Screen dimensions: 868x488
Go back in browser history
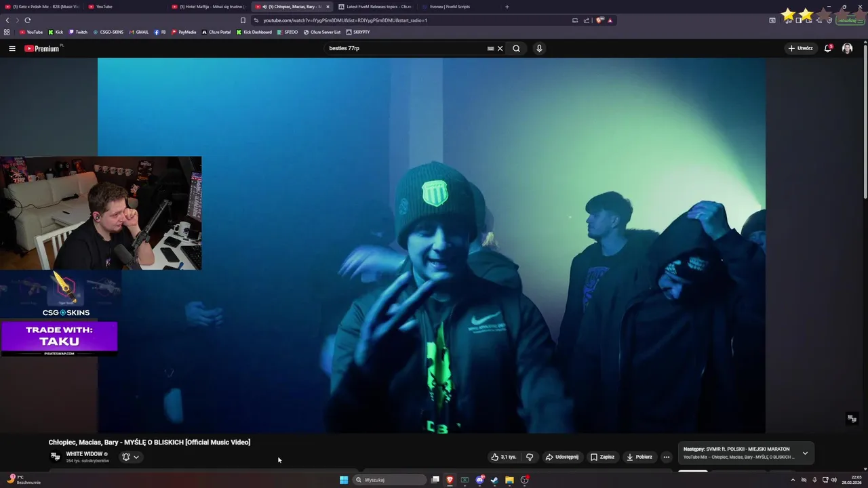(x=7, y=20)
